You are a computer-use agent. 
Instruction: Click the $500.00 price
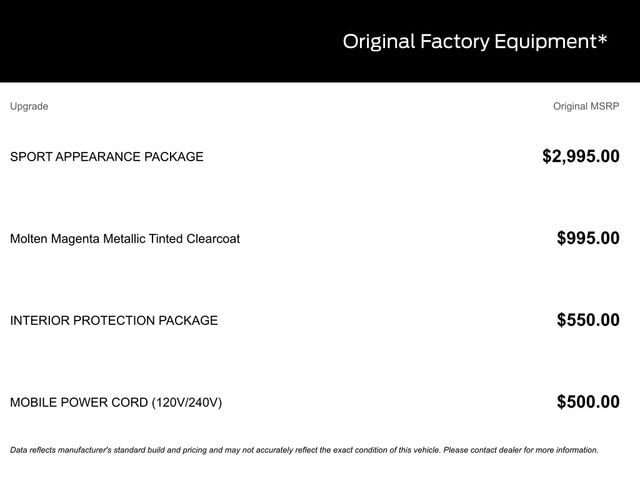point(588,402)
